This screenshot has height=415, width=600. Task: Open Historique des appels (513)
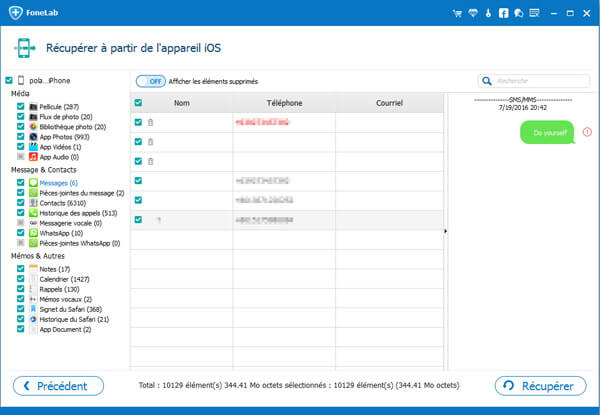(78, 213)
